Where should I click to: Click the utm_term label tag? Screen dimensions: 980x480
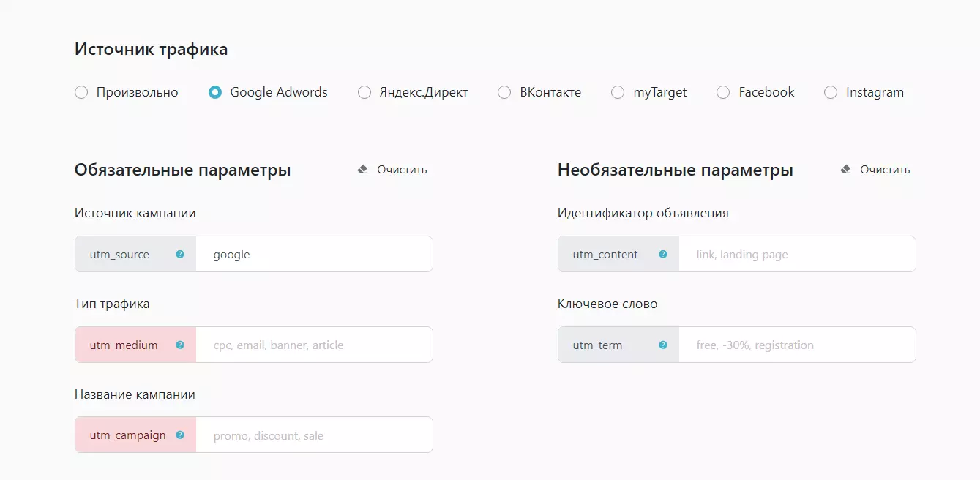pyautogui.click(x=618, y=345)
